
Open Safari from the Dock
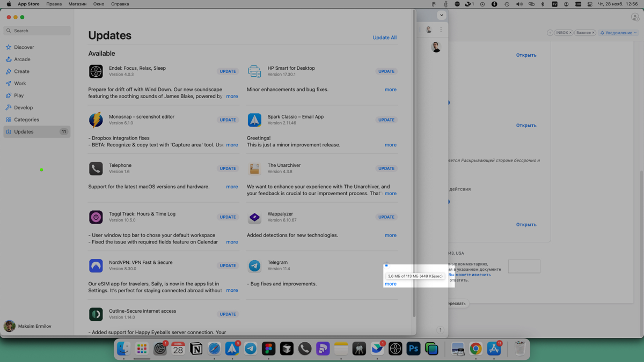click(214, 349)
